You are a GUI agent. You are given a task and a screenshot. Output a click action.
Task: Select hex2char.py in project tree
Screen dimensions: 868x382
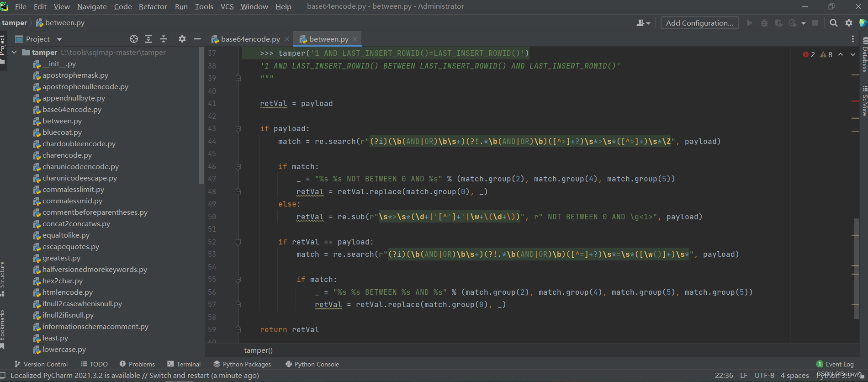coord(63,281)
